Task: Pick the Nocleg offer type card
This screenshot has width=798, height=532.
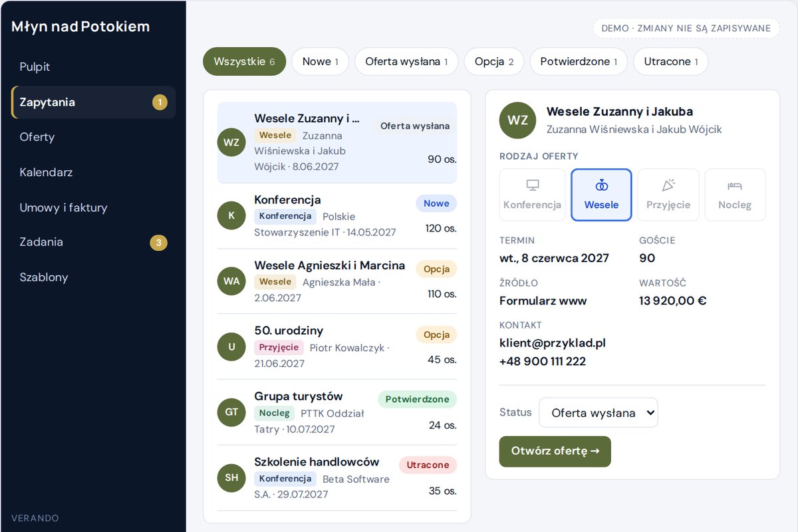Action: click(735, 195)
